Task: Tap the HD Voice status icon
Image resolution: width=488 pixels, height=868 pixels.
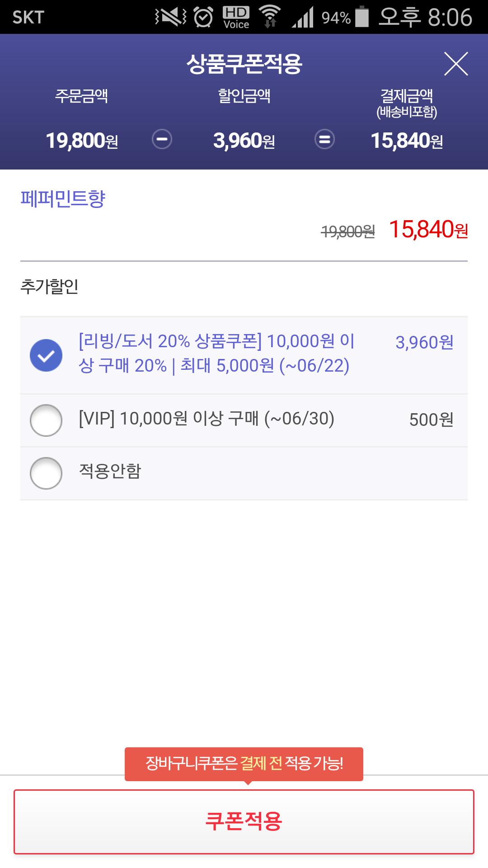Action: (x=236, y=17)
